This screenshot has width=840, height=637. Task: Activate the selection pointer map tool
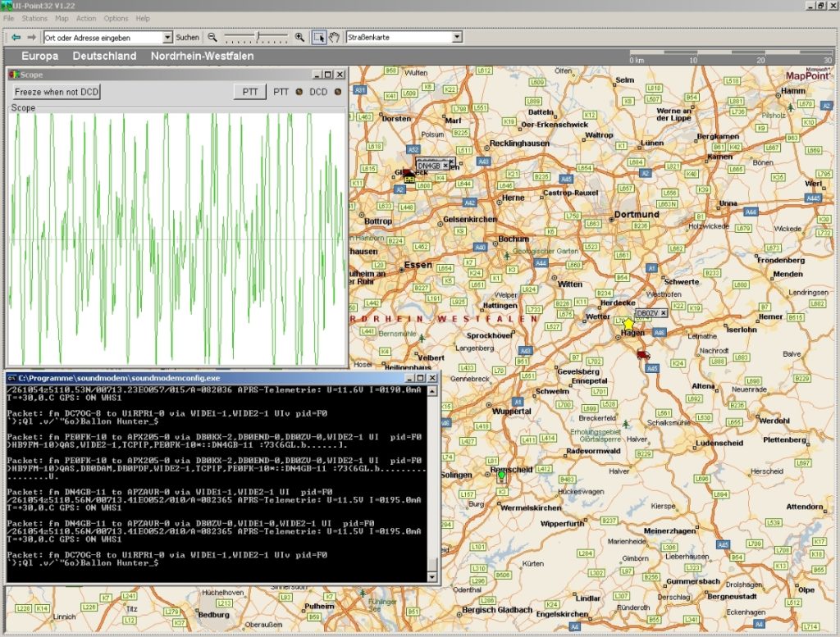[319, 37]
